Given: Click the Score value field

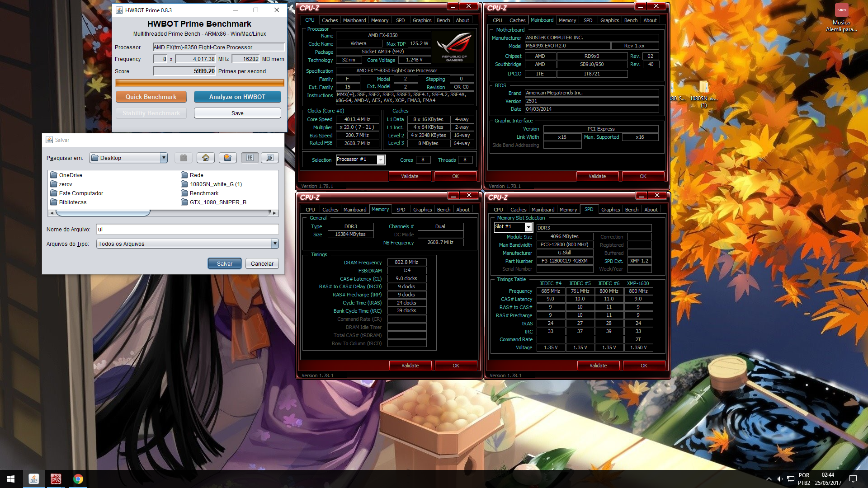Looking at the screenshot, I should coord(184,71).
